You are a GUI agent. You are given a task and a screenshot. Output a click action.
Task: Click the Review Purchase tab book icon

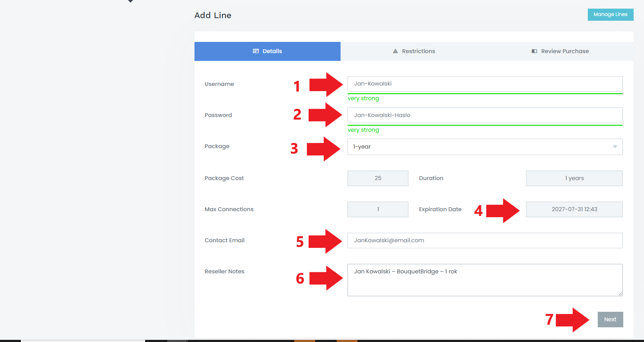pos(534,51)
